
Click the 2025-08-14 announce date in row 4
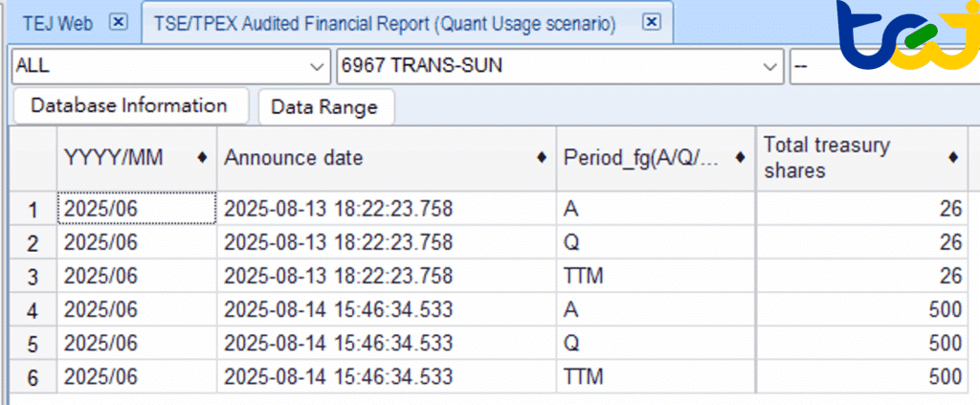tap(338, 310)
